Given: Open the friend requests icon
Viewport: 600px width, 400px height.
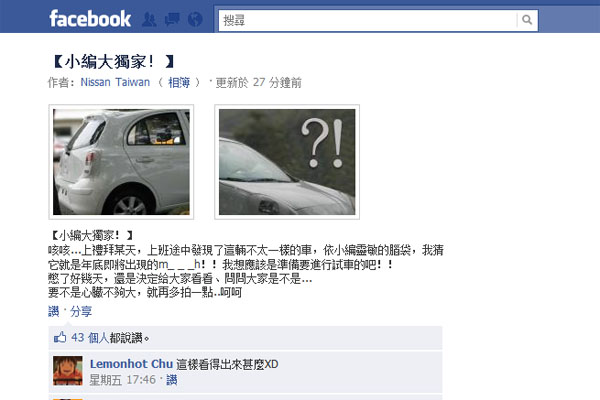Looking at the screenshot, I should tap(149, 19).
